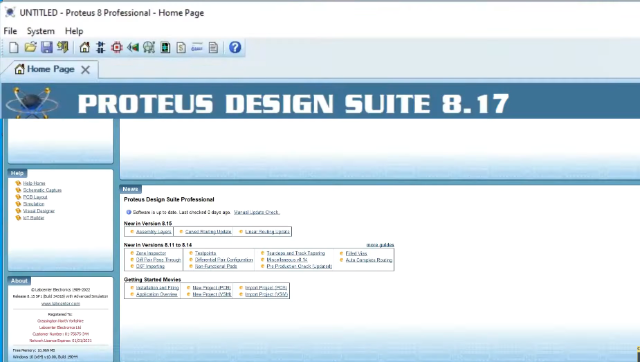
Task: Click the New Project toolbar icon
Action: 14,47
